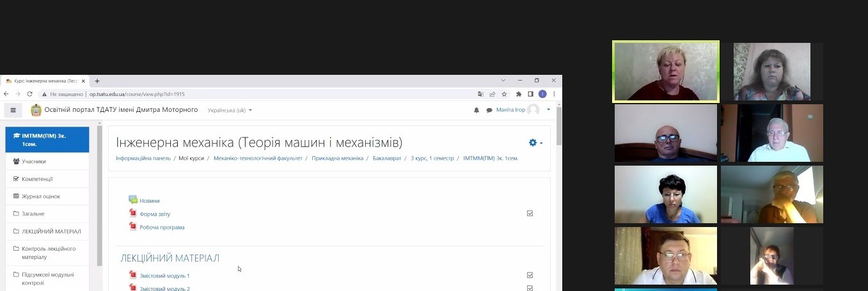Click the ЛЕКЦІЙНИЙ МАТЕРІАЛ section heading
The width and height of the screenshot is (868, 291).
pyautogui.click(x=170, y=258)
